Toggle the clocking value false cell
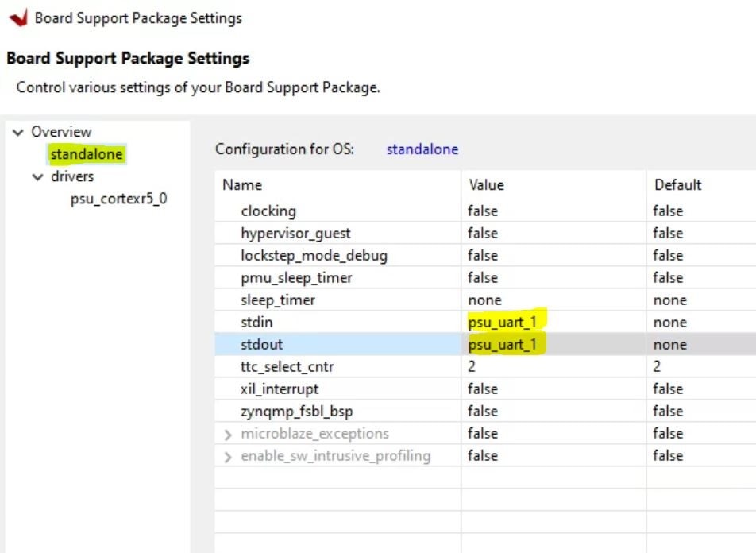This screenshot has width=756, height=553. coord(483,211)
